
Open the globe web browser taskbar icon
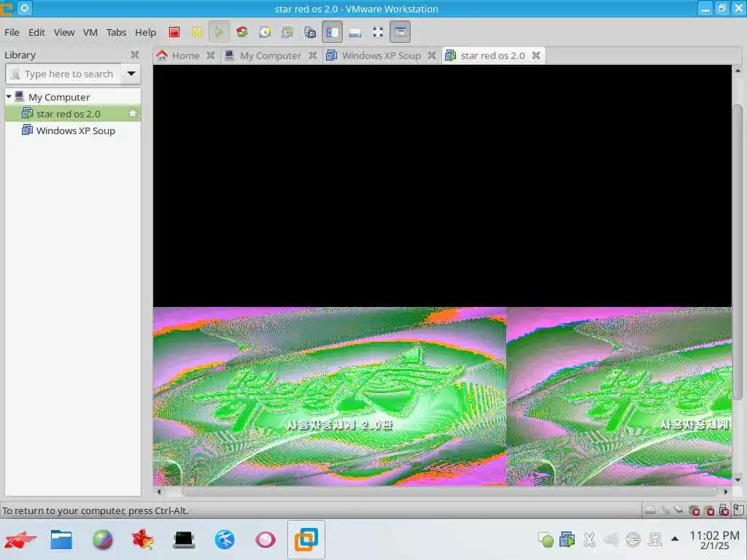(x=102, y=540)
